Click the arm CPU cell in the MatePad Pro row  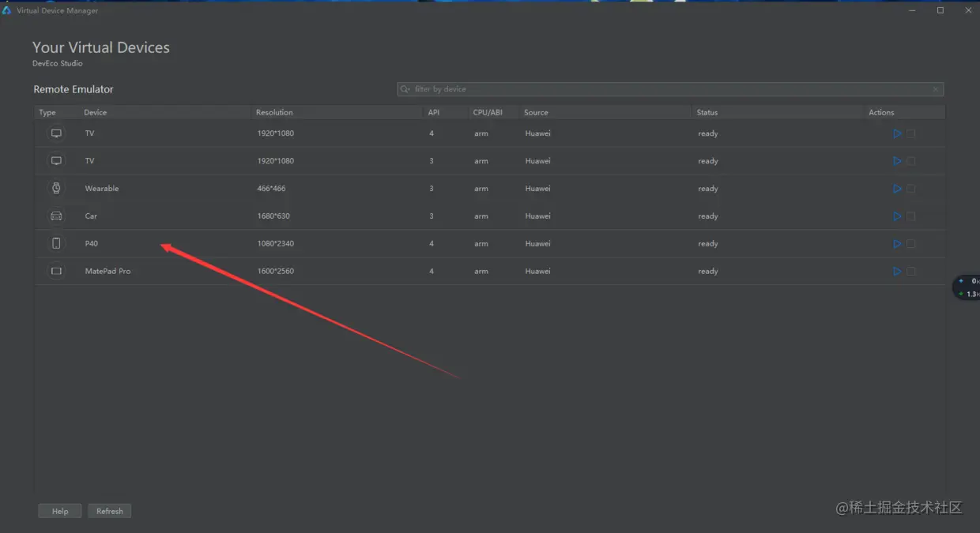(481, 272)
